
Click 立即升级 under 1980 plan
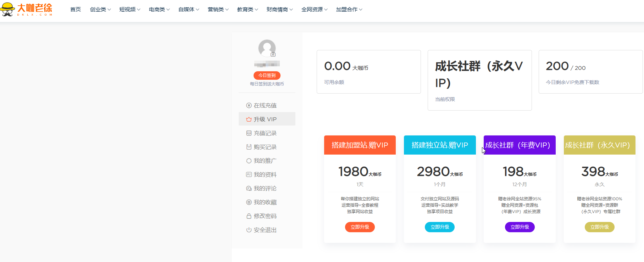(360, 227)
